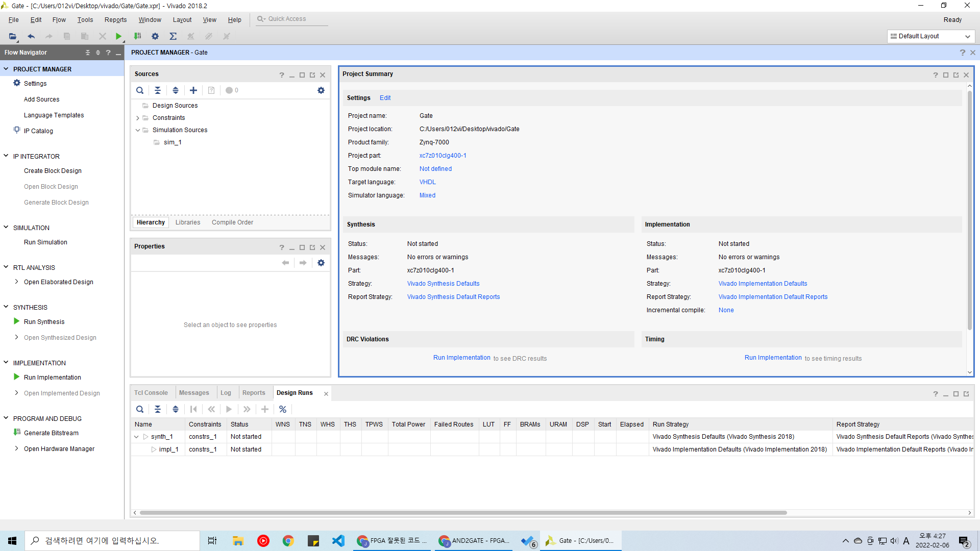Click Edit link next to Settings
Screen dimensions: 980x551
point(385,98)
